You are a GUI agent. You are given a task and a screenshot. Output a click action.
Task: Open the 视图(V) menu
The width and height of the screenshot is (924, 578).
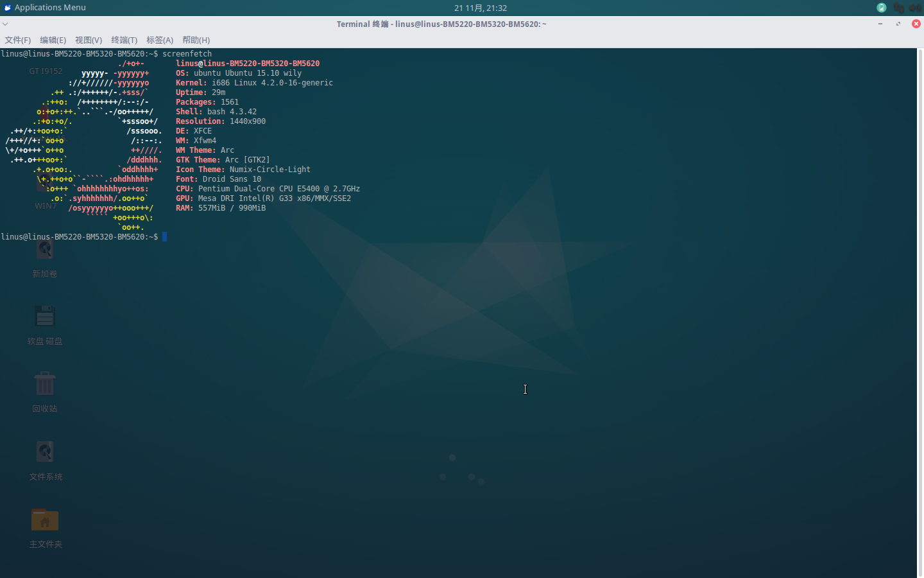click(x=89, y=40)
